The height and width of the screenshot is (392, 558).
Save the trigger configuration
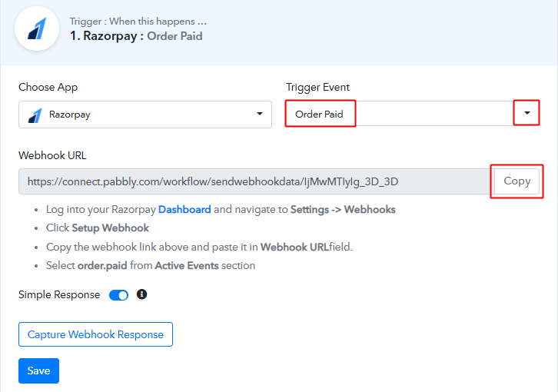pyautogui.click(x=38, y=370)
